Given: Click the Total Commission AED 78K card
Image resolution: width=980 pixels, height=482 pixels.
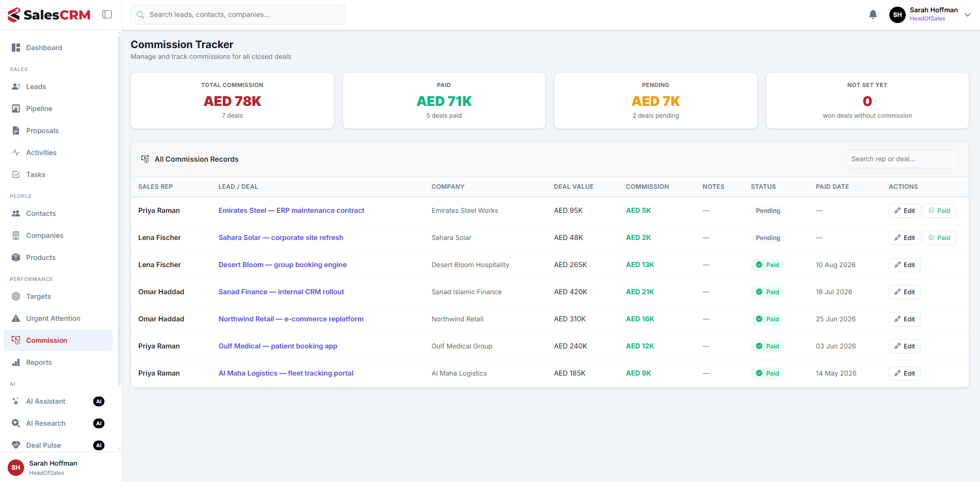Looking at the screenshot, I should (x=232, y=101).
